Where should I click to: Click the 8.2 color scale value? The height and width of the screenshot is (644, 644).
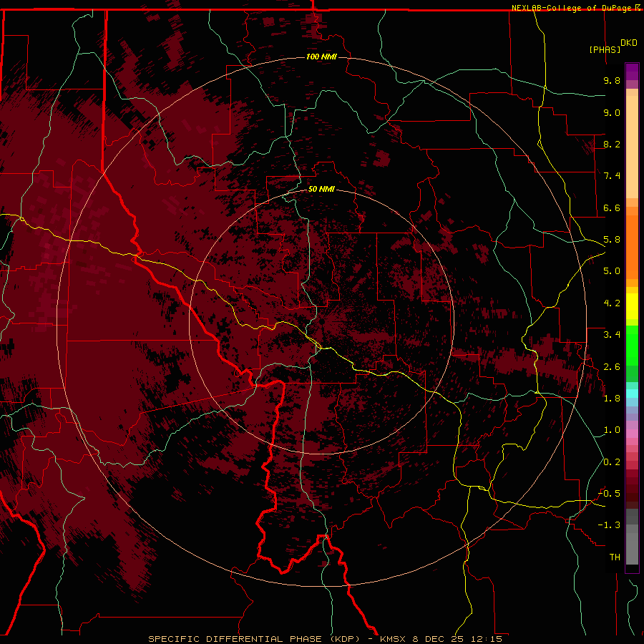612,144
